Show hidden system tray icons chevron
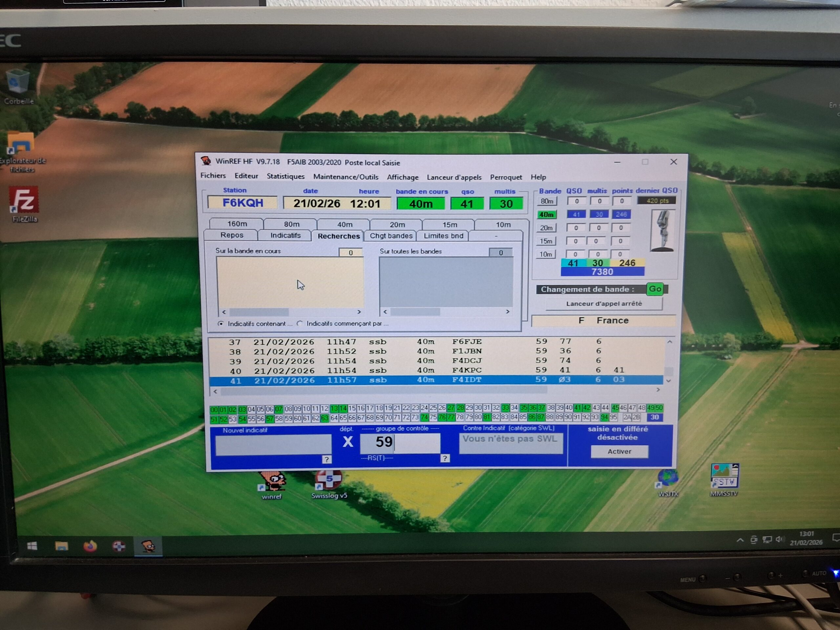 click(x=740, y=540)
